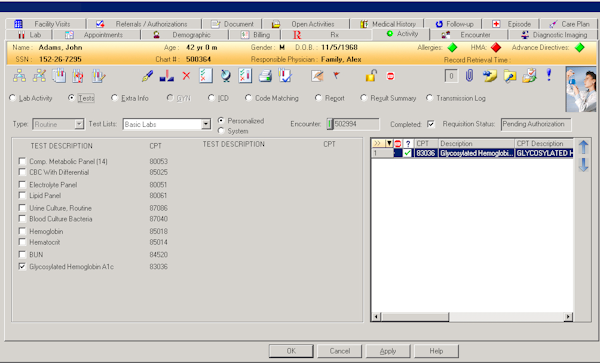This screenshot has height=363, width=600.
Task: Click the Cancel button
Action: [x=339, y=351]
